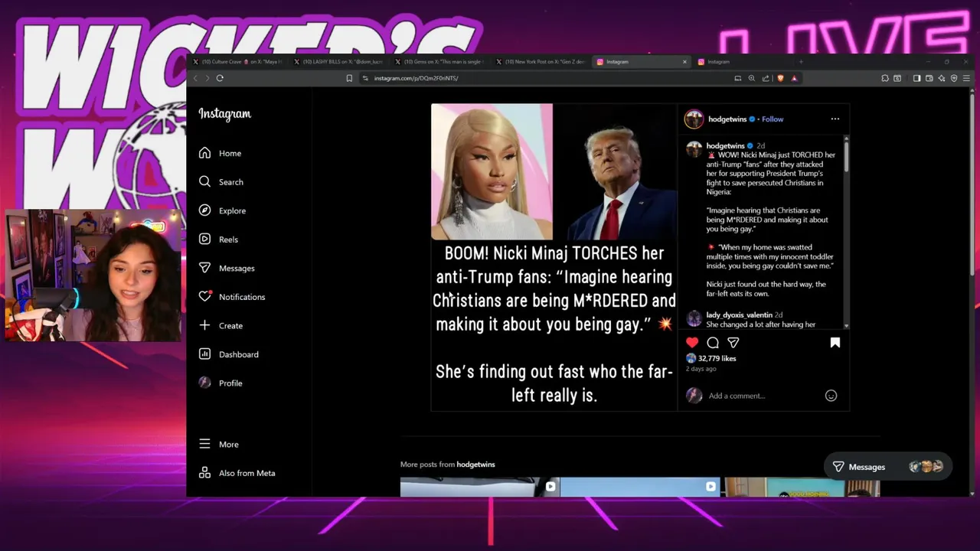Viewport: 980px width, 551px height.
Task: Switch to LASHY BILLS X tab
Action: [x=339, y=61]
